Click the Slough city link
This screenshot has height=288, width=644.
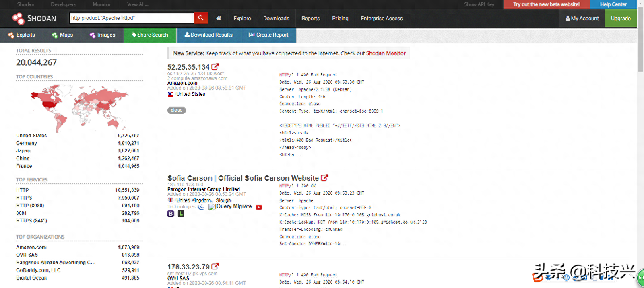[x=223, y=200]
